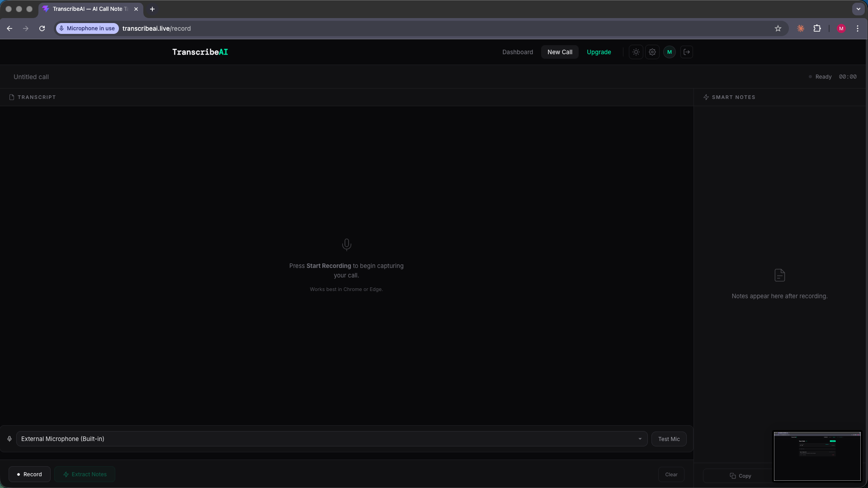The height and width of the screenshot is (488, 868).
Task: Click the Microphone in use badge
Action: pos(87,28)
